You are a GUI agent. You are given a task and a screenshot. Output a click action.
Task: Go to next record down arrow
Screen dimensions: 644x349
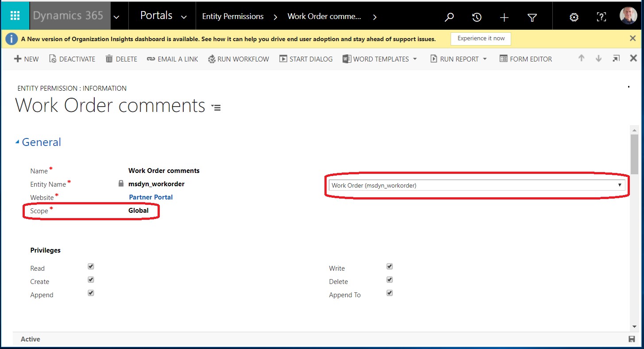click(598, 58)
